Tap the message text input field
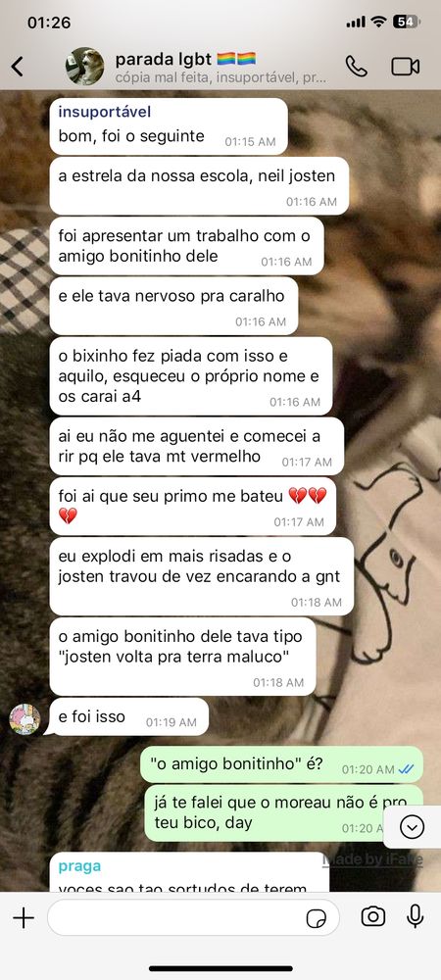This screenshot has width=441, height=980. point(193,917)
